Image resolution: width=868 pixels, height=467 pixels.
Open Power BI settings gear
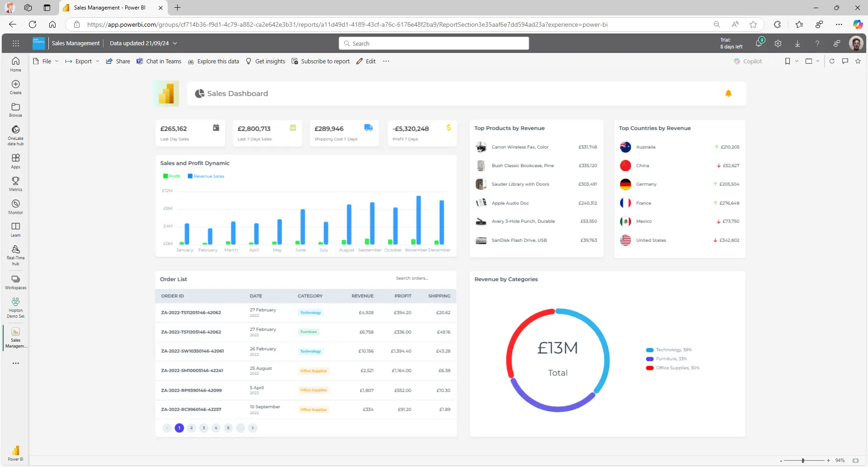tap(778, 43)
